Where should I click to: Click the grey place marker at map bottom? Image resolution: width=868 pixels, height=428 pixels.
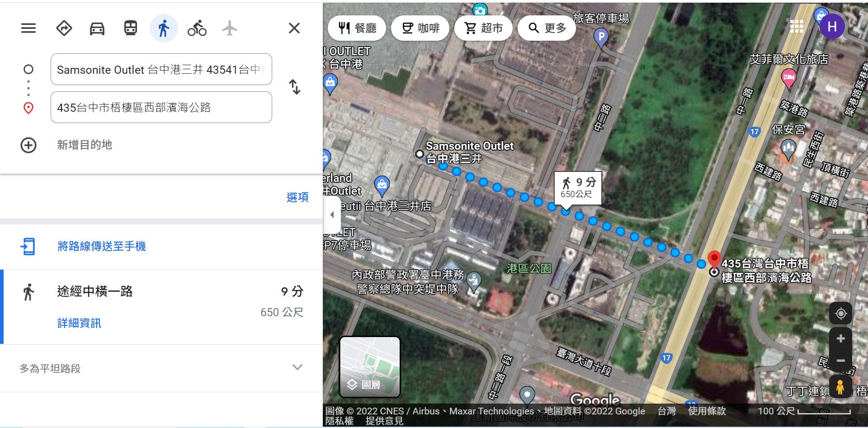click(527, 396)
